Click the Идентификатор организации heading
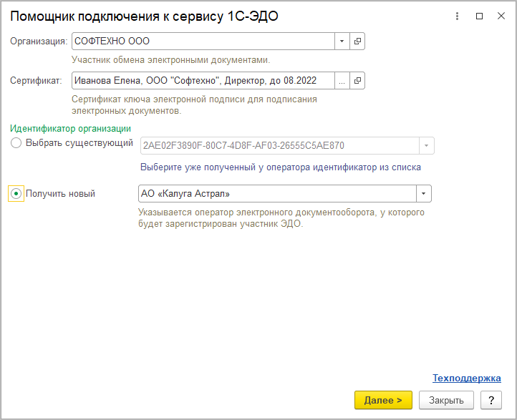517x420 pixels. pyautogui.click(x=71, y=129)
